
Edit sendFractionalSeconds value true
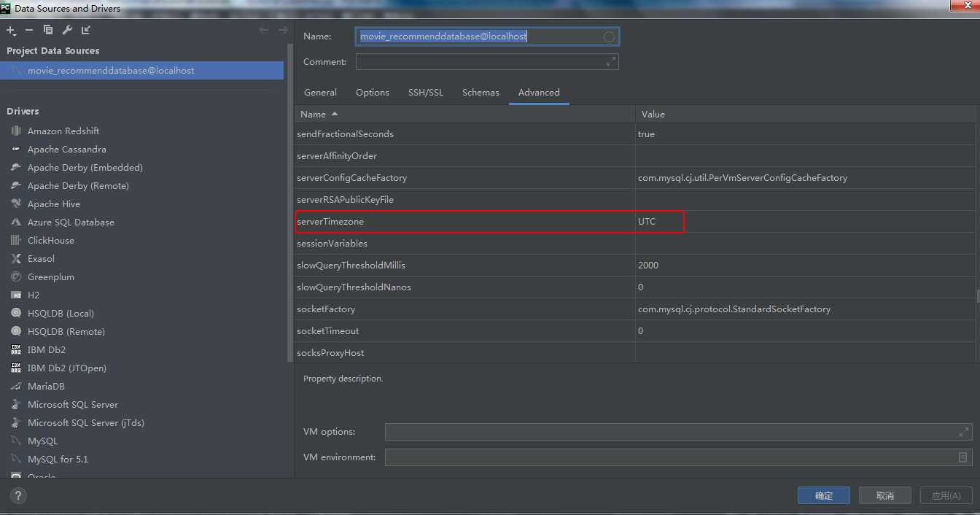tap(805, 134)
